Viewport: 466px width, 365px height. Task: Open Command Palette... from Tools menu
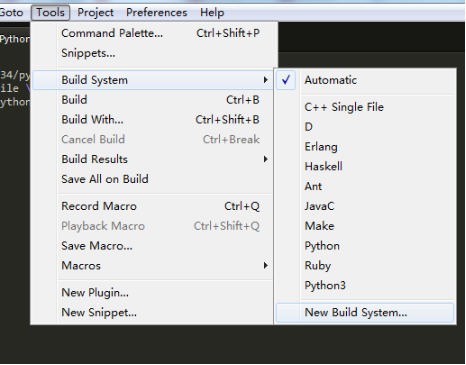[153, 33]
